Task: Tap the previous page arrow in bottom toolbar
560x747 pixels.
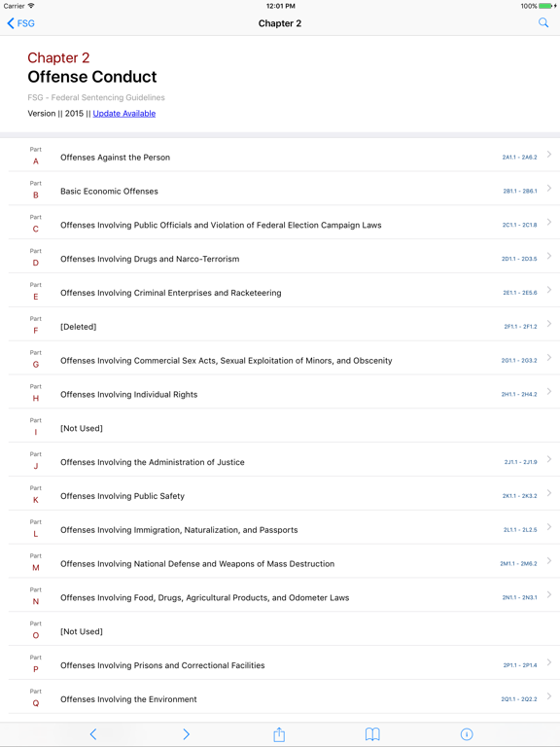Action: pyautogui.click(x=93, y=734)
